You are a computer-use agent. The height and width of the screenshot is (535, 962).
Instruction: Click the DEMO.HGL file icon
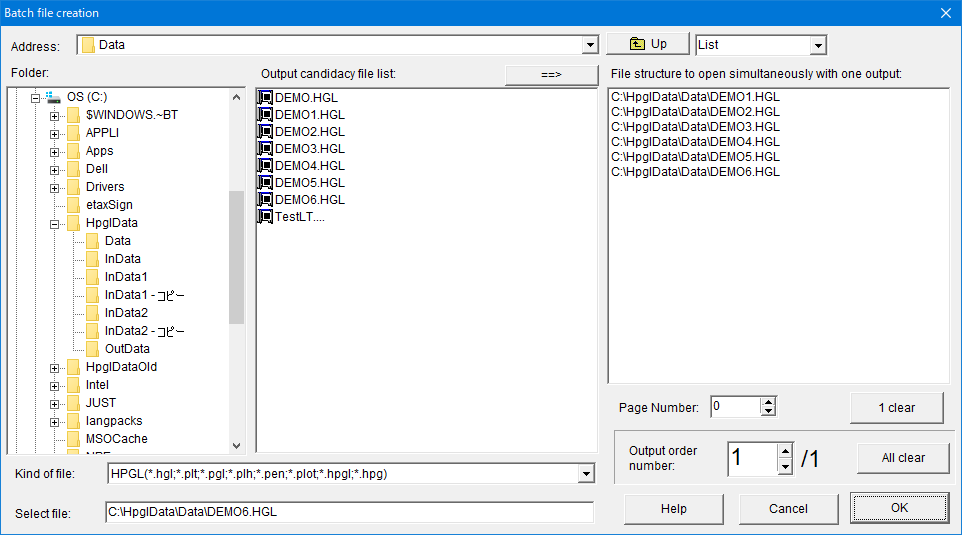(266, 98)
